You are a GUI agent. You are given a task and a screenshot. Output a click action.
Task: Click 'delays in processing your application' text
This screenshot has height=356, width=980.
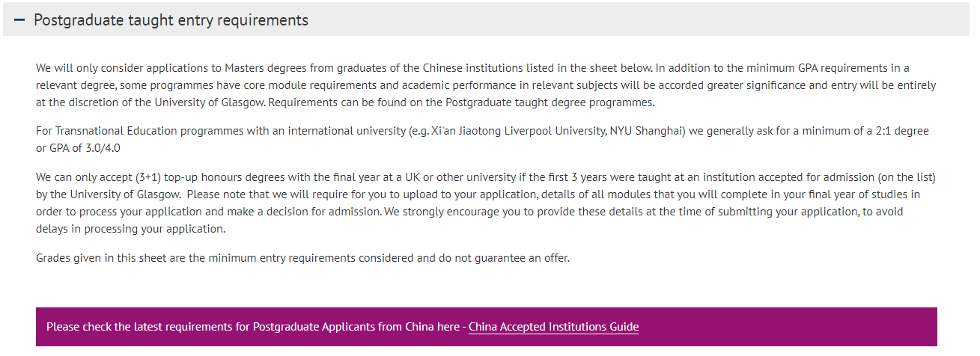pos(131,229)
